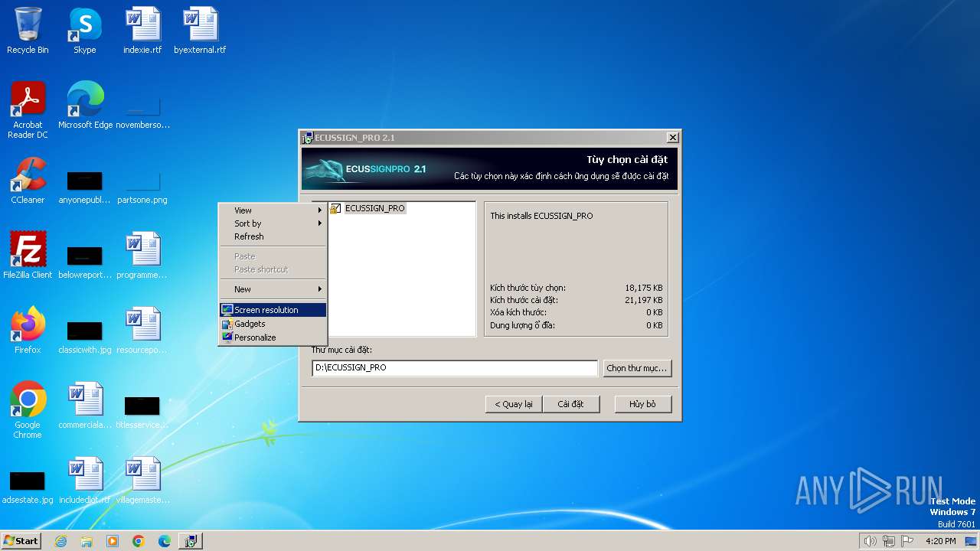Screen dimensions: 980x551
Task: Open the volume control tray icon
Action: [870, 541]
